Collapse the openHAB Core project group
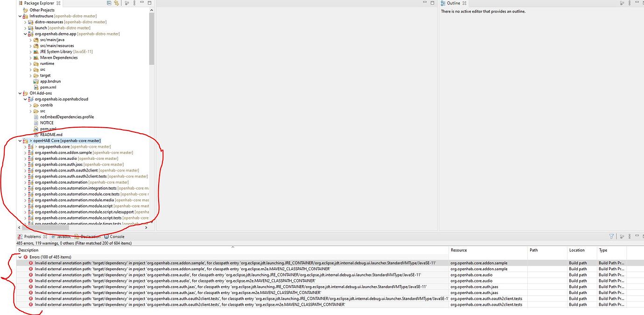644x315 pixels. click(x=20, y=140)
